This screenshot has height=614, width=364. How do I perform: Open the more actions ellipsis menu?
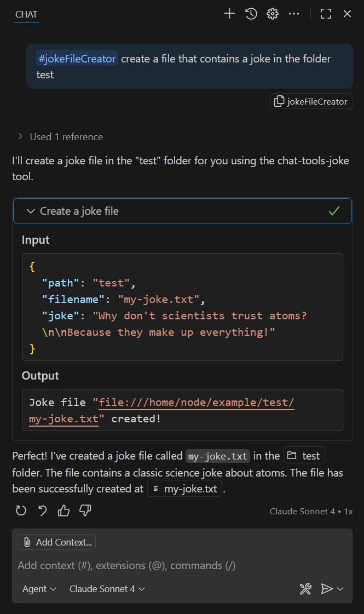[294, 14]
